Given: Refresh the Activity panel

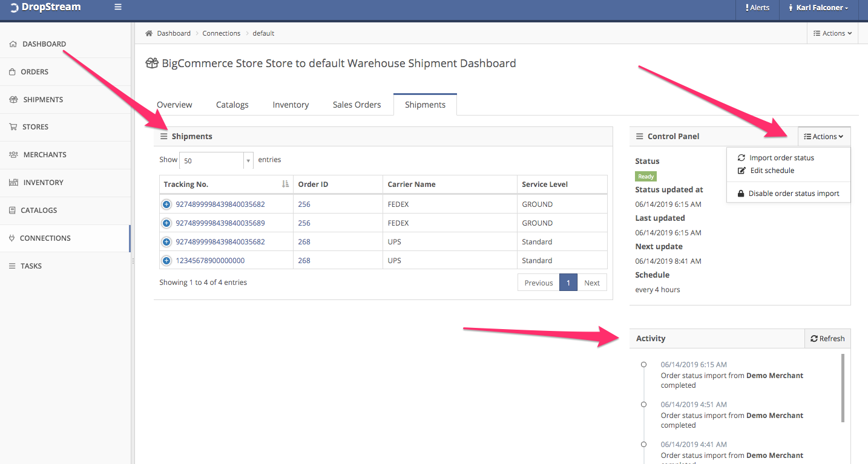Looking at the screenshot, I should click(827, 339).
